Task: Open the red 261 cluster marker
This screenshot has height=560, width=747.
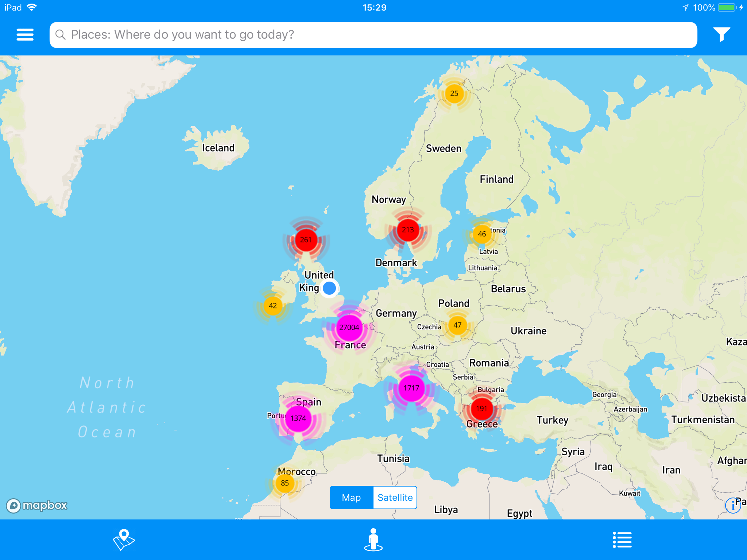Action: (x=306, y=240)
